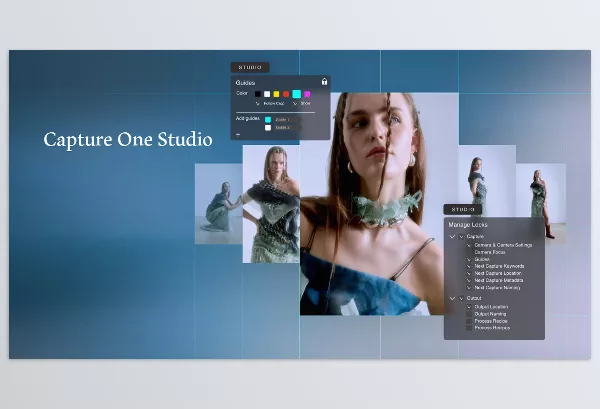The image size is (600, 409).
Task: Collapse the Capture group chevron
Action: pyautogui.click(x=452, y=236)
